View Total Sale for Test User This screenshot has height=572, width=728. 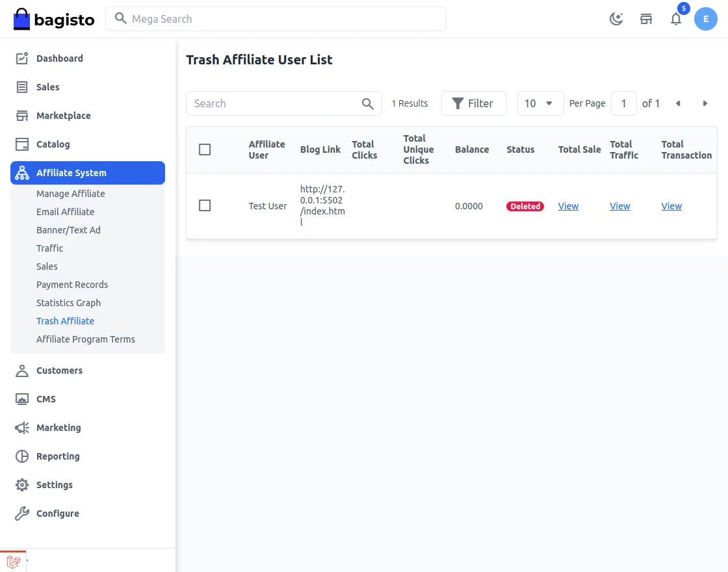point(568,206)
